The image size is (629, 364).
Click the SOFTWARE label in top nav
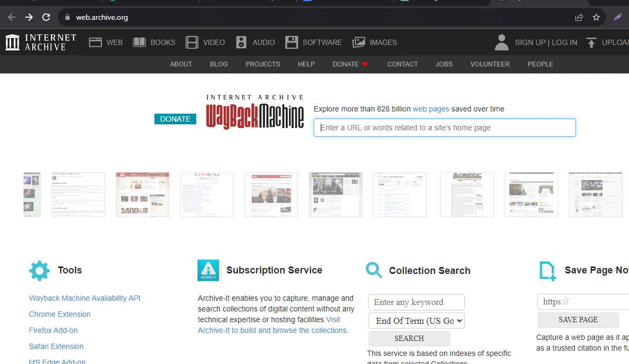tap(322, 42)
